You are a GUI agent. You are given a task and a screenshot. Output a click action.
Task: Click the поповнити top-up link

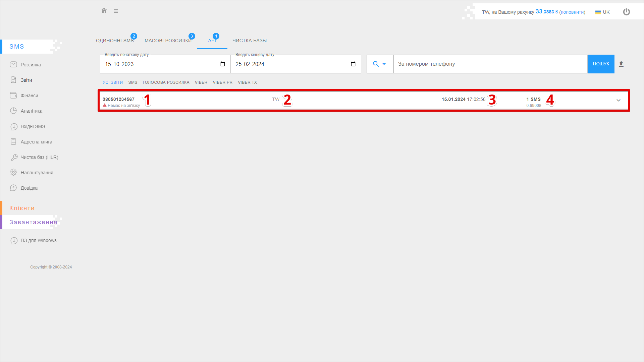click(x=572, y=12)
